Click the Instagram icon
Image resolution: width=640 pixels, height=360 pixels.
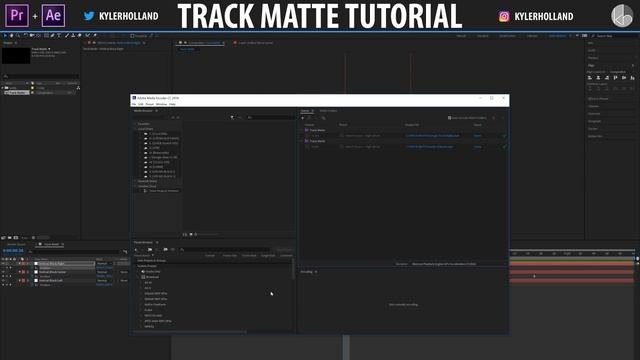pyautogui.click(x=504, y=16)
